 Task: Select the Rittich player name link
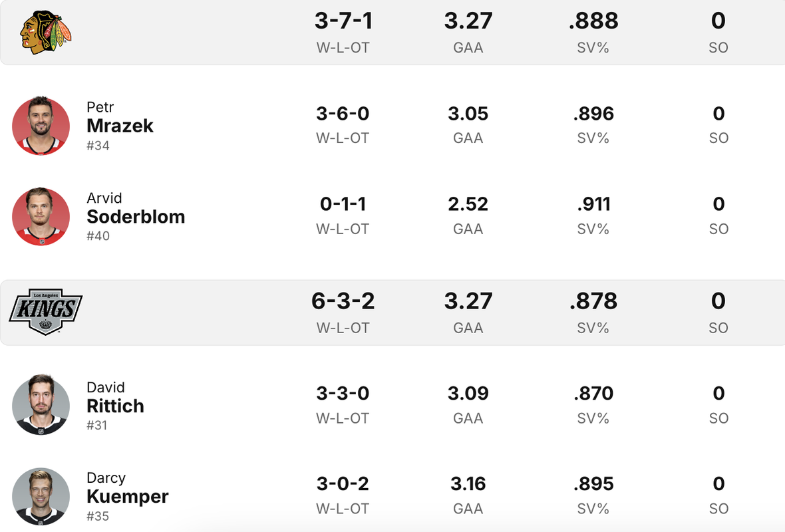(115, 406)
